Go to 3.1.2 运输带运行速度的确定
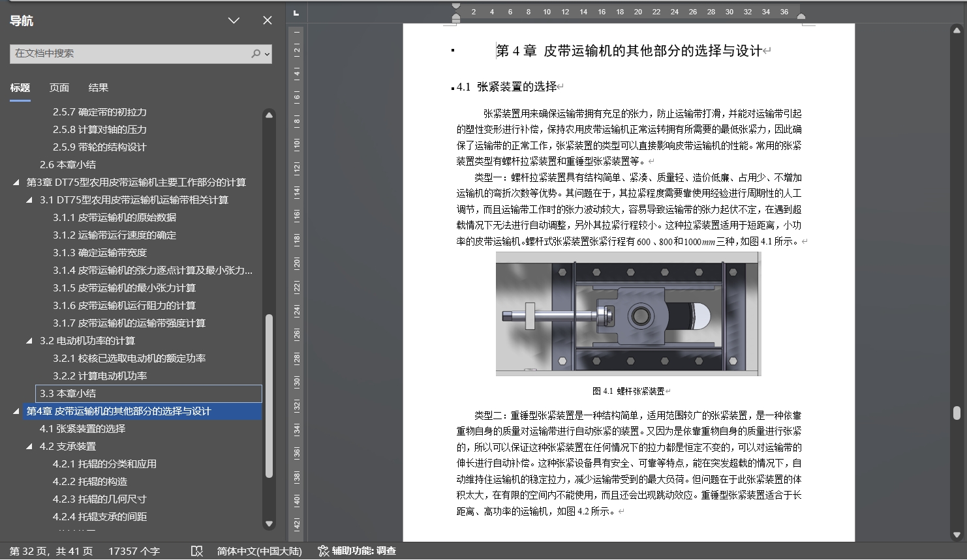 tap(115, 235)
